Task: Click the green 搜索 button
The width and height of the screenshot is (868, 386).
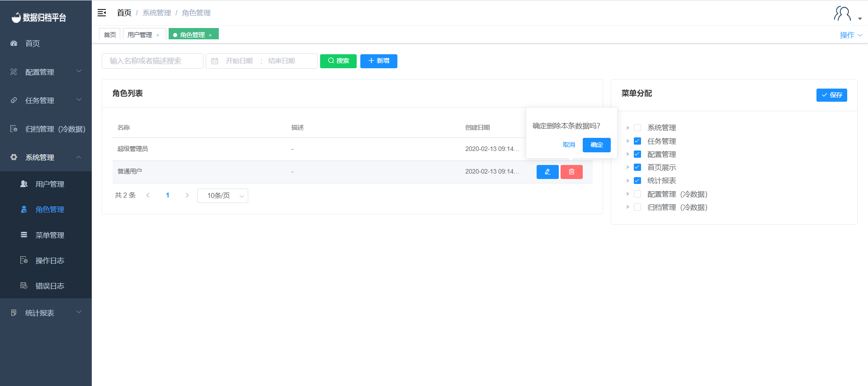Action: [338, 61]
